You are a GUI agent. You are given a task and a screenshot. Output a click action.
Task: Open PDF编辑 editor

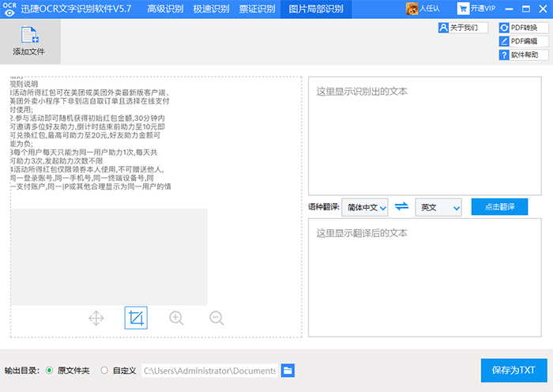point(524,41)
